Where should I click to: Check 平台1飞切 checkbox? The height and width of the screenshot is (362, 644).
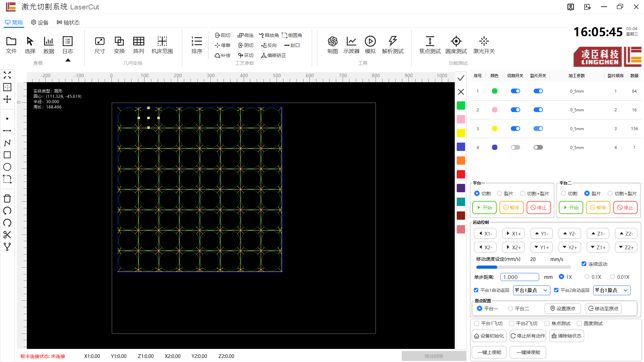coord(477,323)
